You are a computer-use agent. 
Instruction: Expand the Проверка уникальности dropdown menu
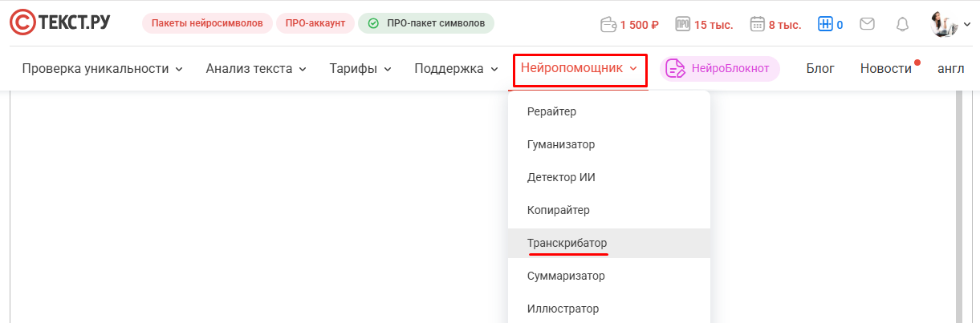point(103,69)
